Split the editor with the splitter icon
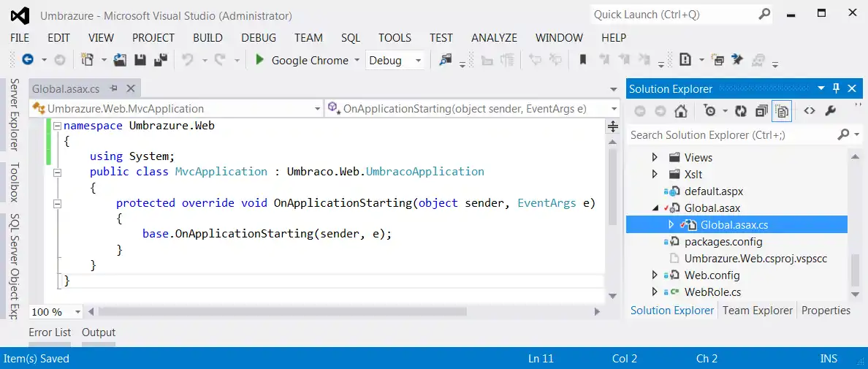The width and height of the screenshot is (868, 369). click(x=613, y=126)
